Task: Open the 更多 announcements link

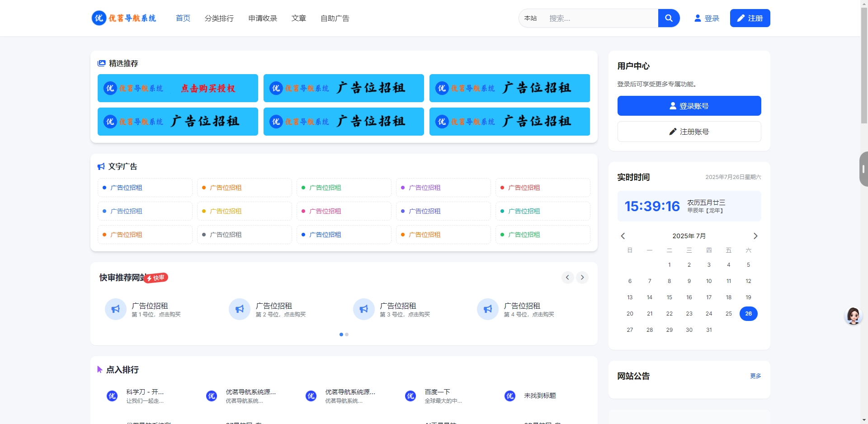Action: (755, 376)
